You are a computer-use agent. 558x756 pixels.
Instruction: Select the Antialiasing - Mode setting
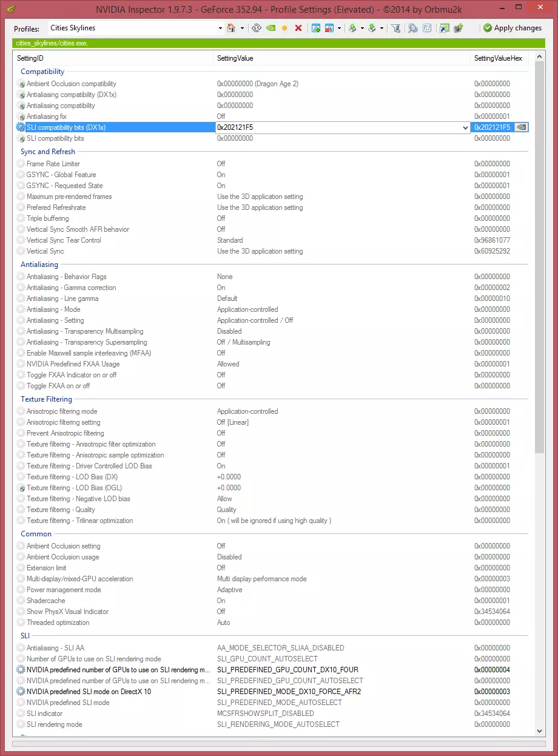[x=271, y=309]
